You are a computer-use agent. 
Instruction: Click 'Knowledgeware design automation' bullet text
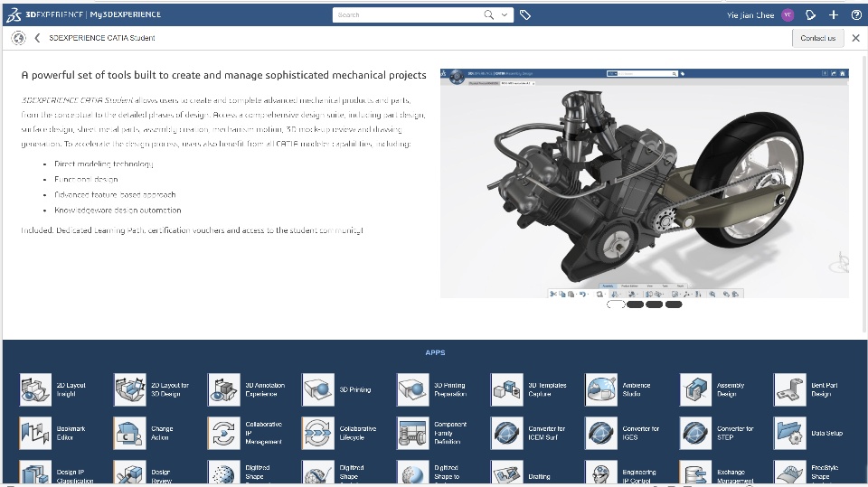click(118, 211)
